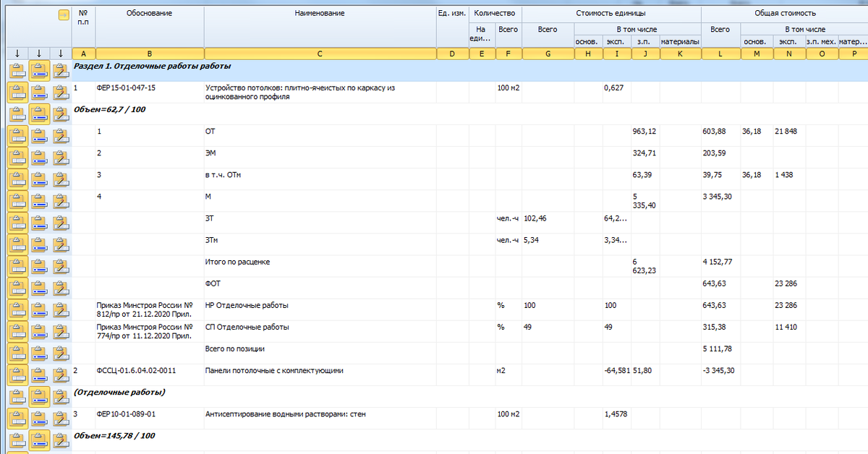Click the yellow arrow button above column headers
The height and width of the screenshot is (454, 868).
[63, 14]
